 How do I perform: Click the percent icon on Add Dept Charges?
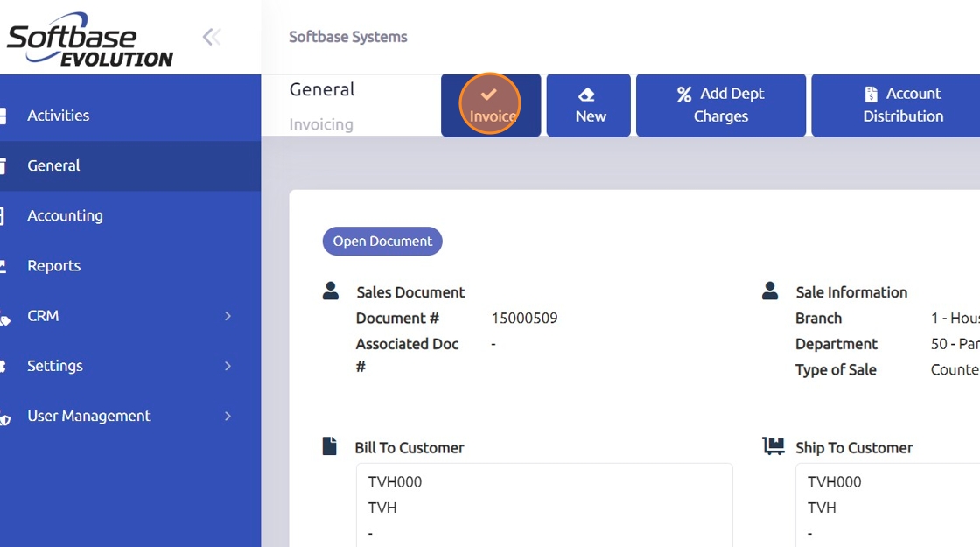coord(684,94)
